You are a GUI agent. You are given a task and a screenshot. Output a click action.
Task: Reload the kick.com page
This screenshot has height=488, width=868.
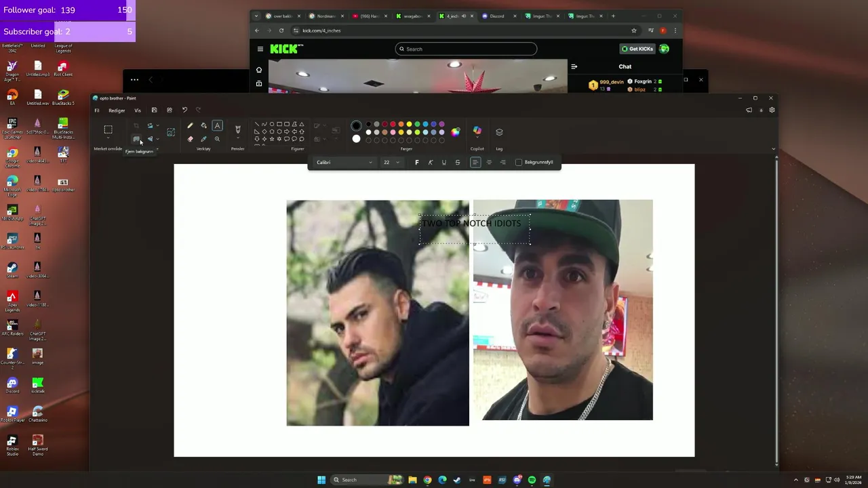tap(281, 30)
